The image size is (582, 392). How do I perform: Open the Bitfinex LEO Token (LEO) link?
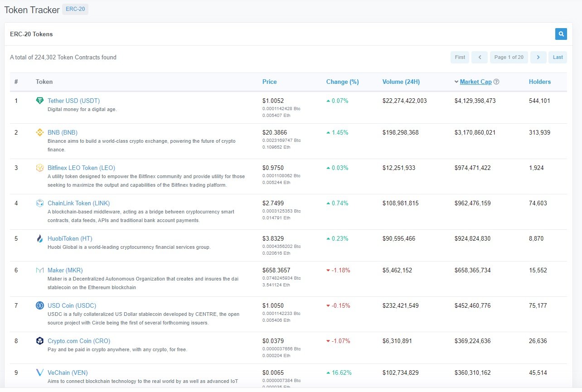(81, 168)
